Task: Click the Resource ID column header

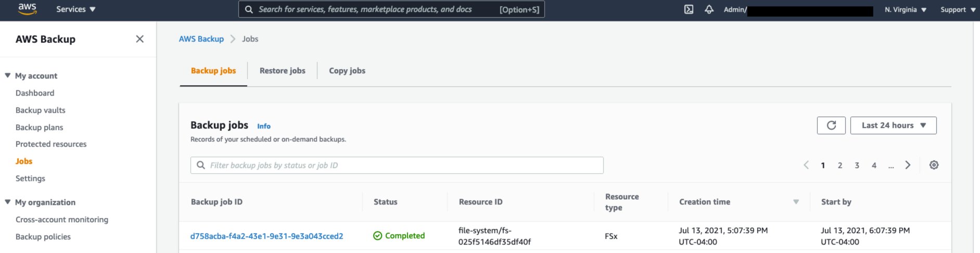Action: [x=481, y=202]
